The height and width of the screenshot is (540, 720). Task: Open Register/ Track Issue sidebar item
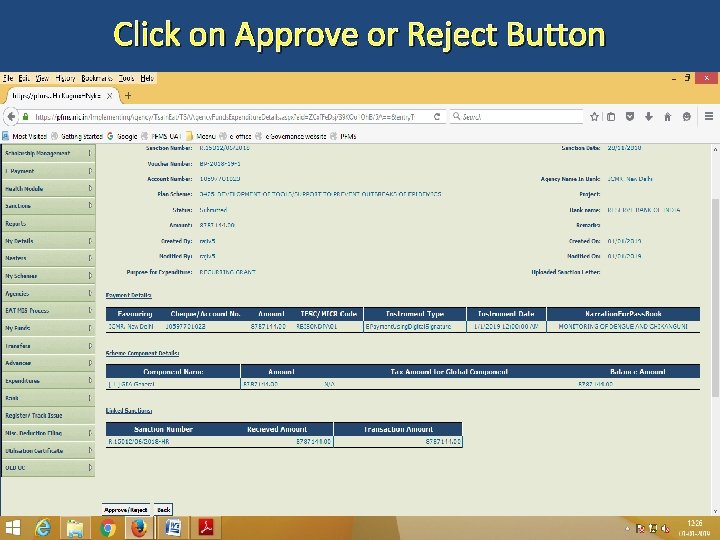48,415
